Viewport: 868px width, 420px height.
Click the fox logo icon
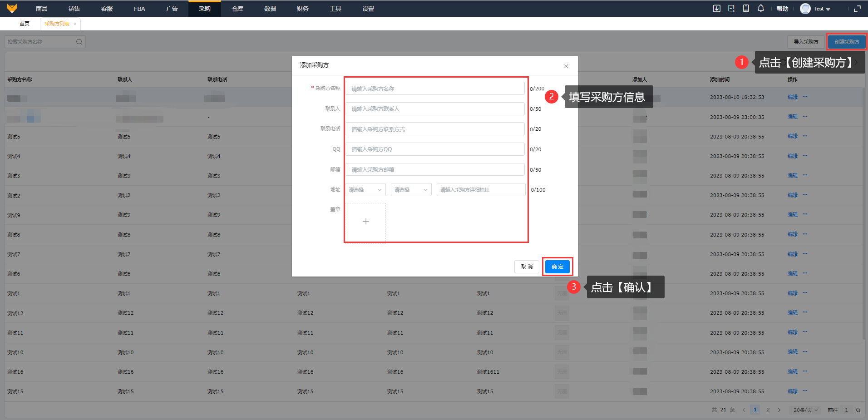coord(12,9)
